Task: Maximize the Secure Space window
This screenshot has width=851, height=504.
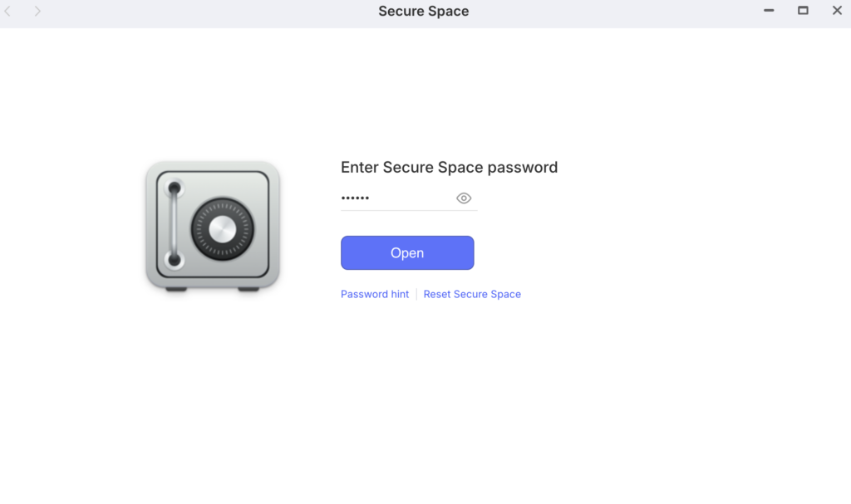Action: click(x=803, y=11)
